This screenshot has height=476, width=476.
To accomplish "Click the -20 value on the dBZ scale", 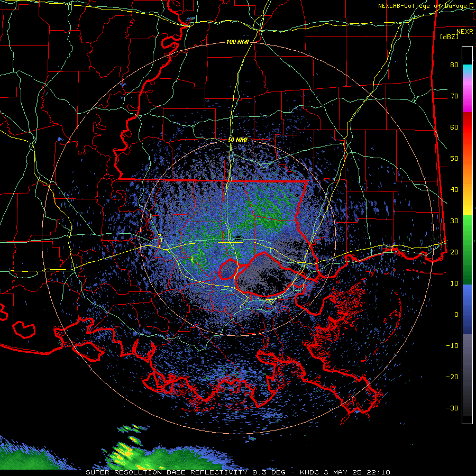I will [x=452, y=377].
